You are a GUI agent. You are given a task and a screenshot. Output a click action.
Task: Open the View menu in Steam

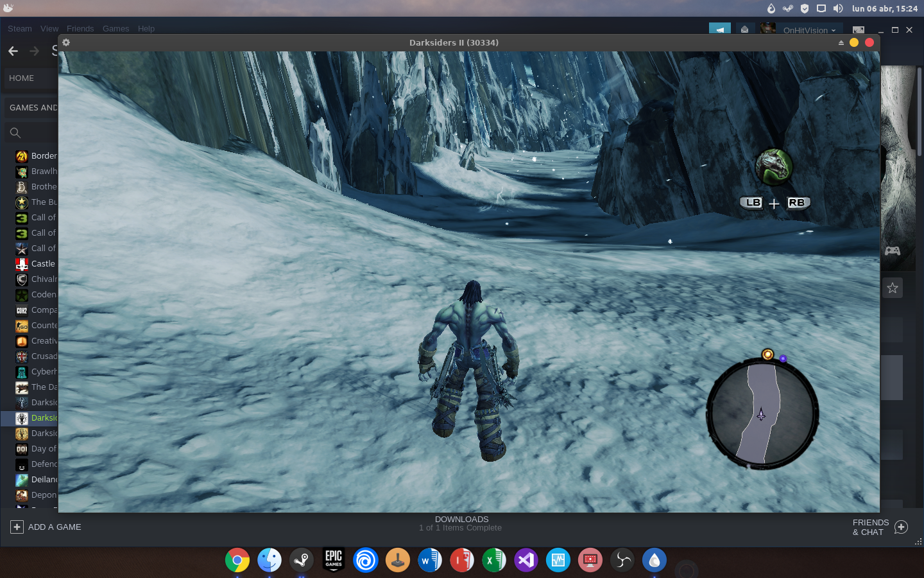click(x=49, y=29)
